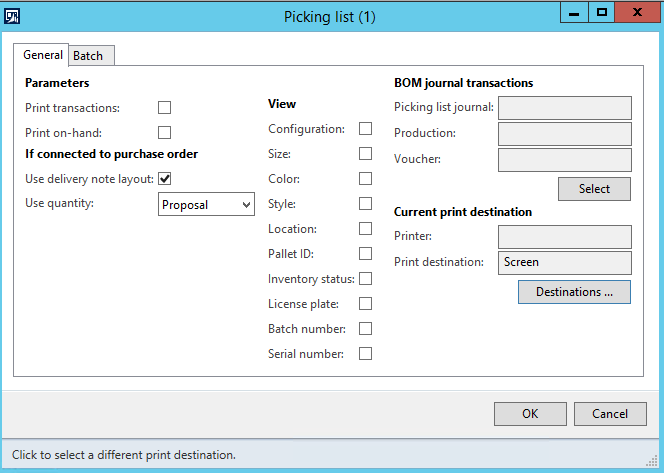Open the Destinations dialog button

point(574,292)
